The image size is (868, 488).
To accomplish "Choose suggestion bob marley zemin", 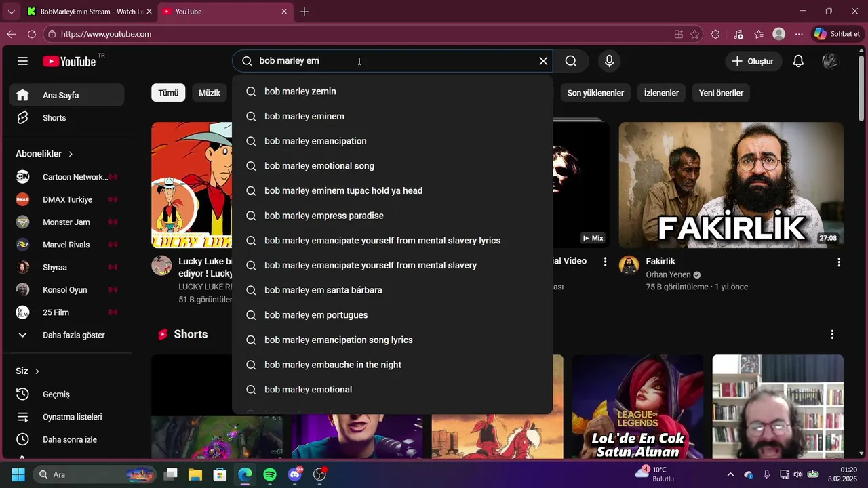I will 392,91.
